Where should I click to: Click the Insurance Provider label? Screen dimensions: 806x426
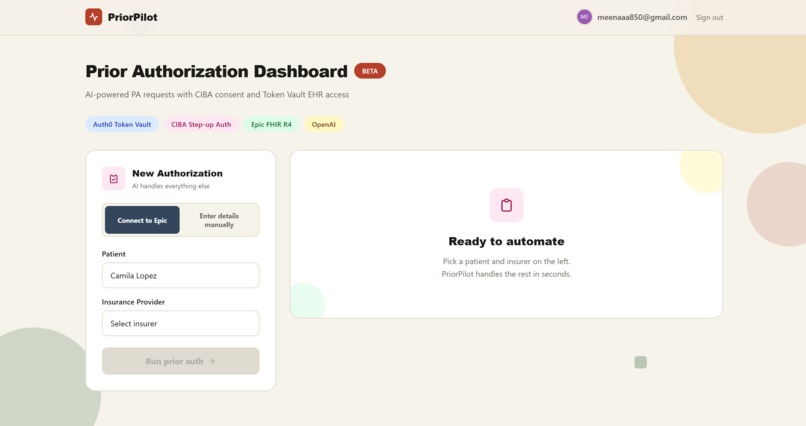pyautogui.click(x=133, y=302)
